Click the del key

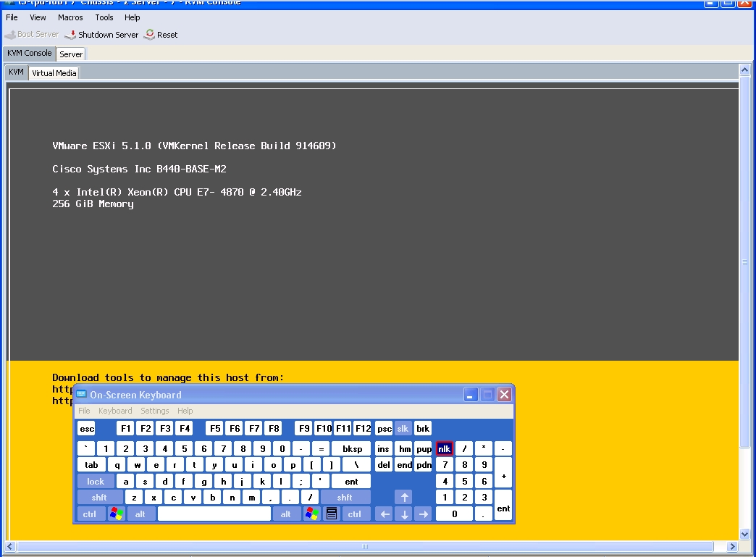pos(384,465)
